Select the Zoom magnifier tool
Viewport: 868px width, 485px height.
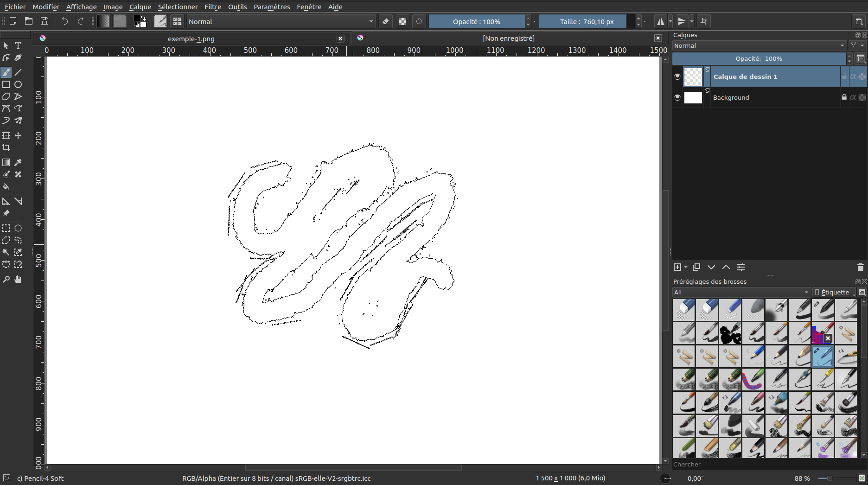[x=6, y=279]
